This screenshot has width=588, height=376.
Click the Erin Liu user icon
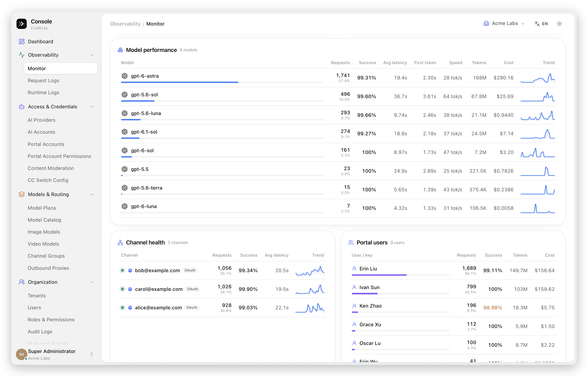coord(354,269)
